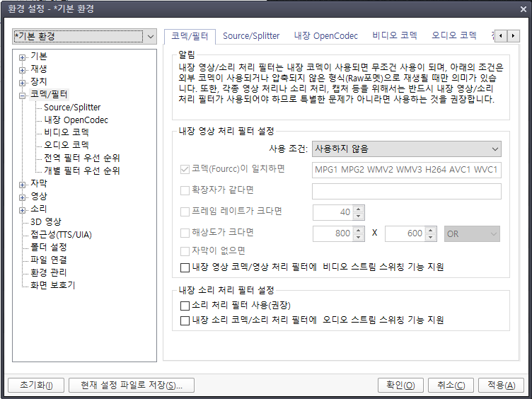Enable 오디오 스트림 스위칭 기능 지원
This screenshot has width=532, height=399.
pyautogui.click(x=185, y=320)
